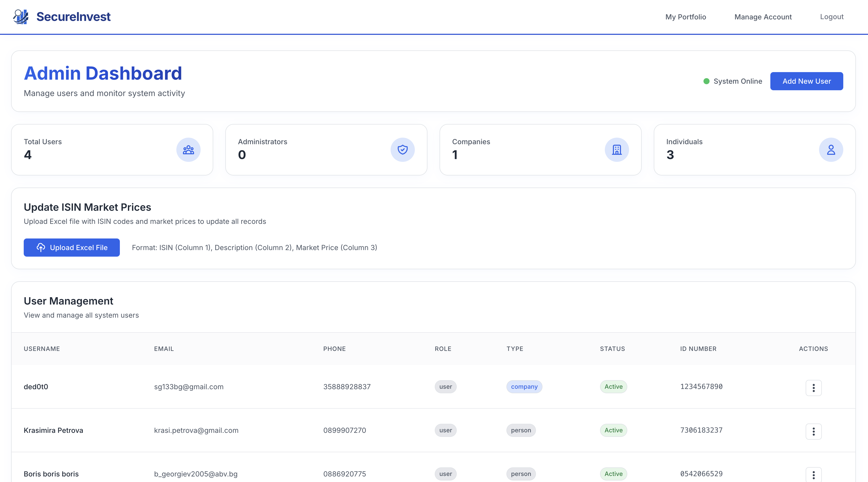This screenshot has height=482, width=868.
Task: Click the ROLE column header
Action: (x=443, y=349)
